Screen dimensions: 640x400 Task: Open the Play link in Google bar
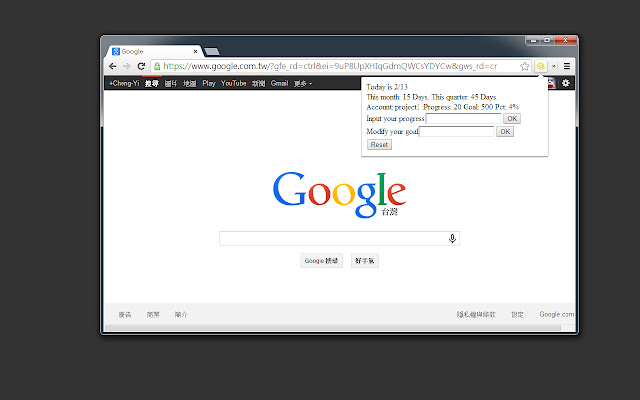click(209, 83)
